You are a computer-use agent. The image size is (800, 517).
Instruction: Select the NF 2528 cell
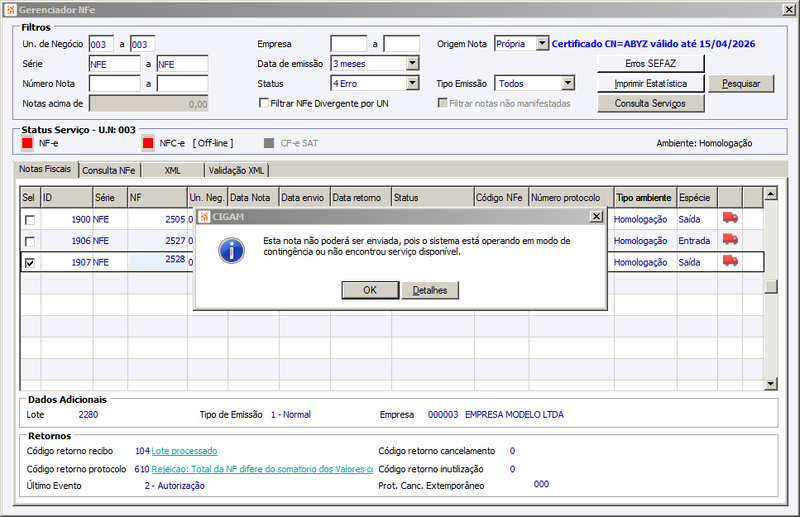click(x=157, y=260)
